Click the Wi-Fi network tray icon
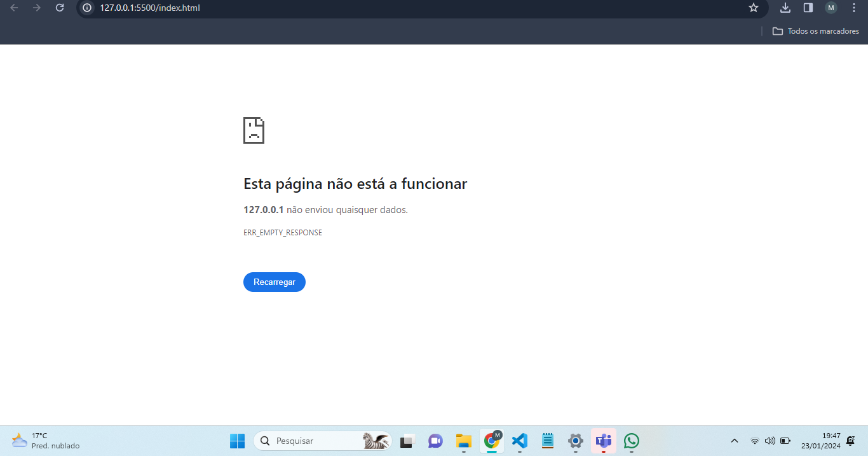This screenshot has width=868, height=456. (755, 441)
